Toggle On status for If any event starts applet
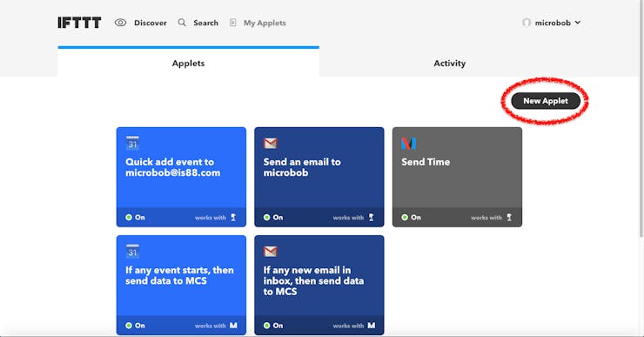Viewport: 644px width, 337px height. 135,326
